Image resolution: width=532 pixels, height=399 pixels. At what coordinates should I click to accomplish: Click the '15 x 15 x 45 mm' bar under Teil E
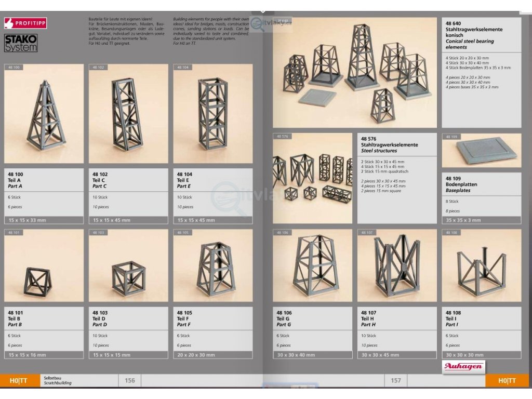tap(212, 220)
